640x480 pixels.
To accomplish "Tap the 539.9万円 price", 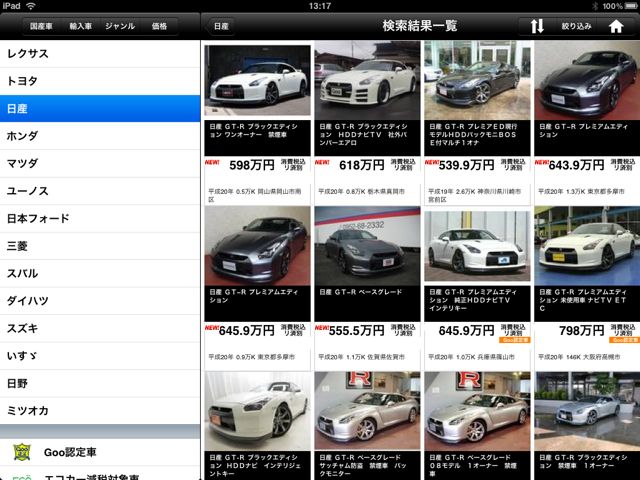I will tap(467, 165).
